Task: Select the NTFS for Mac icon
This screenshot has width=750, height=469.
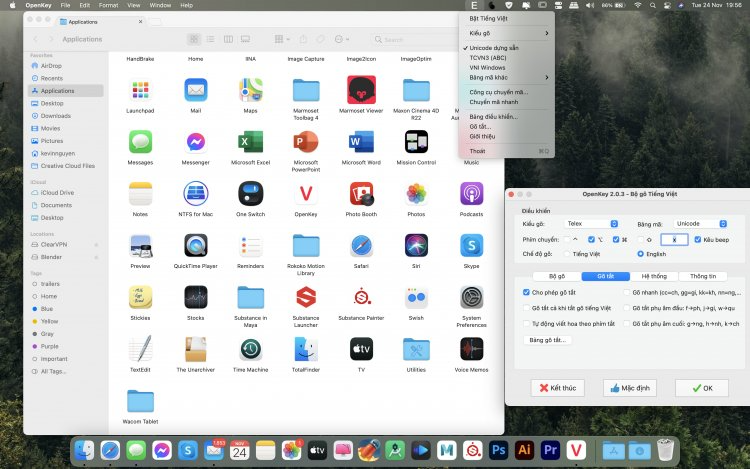Action: pos(196,194)
